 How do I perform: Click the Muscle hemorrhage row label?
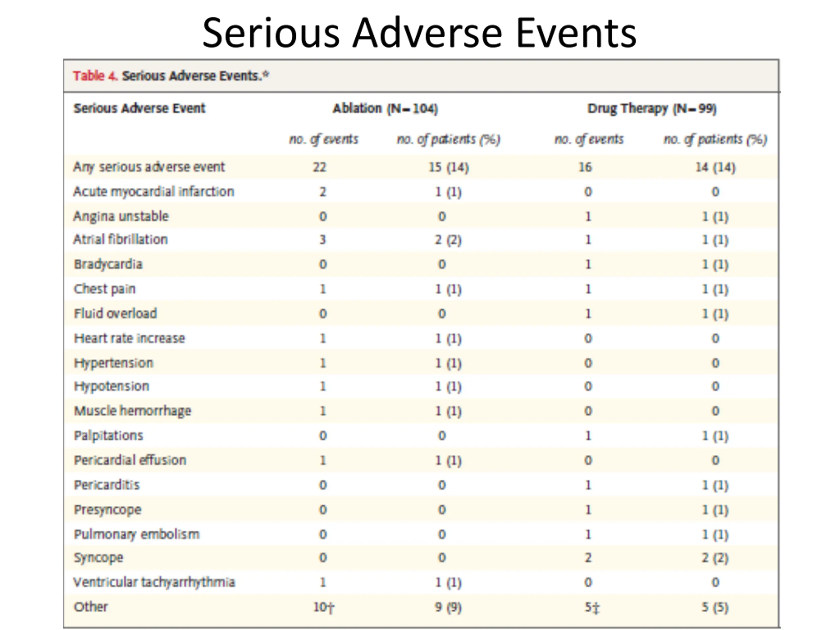(133, 411)
